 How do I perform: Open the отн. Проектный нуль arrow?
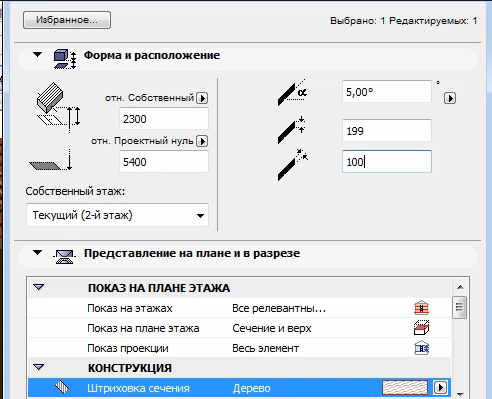coord(202,141)
